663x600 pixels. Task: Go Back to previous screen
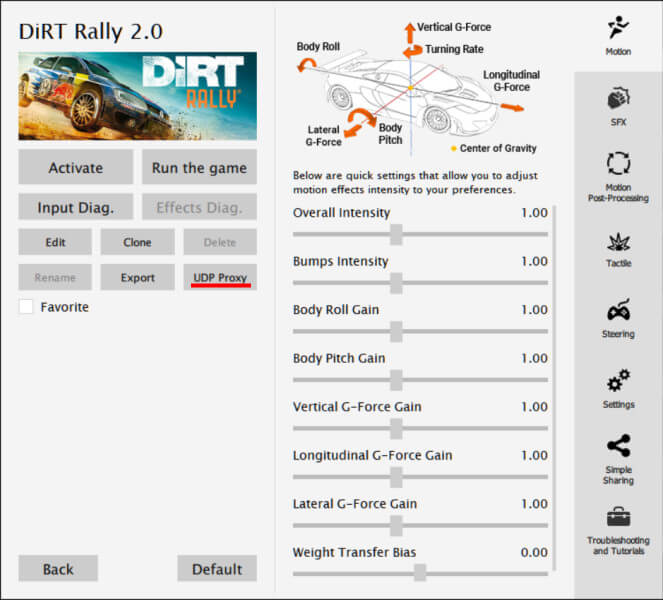coord(58,569)
